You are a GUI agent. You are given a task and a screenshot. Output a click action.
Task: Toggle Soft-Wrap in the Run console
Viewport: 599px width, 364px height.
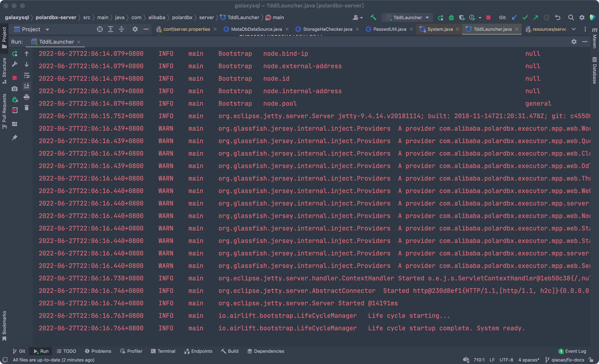(26, 75)
